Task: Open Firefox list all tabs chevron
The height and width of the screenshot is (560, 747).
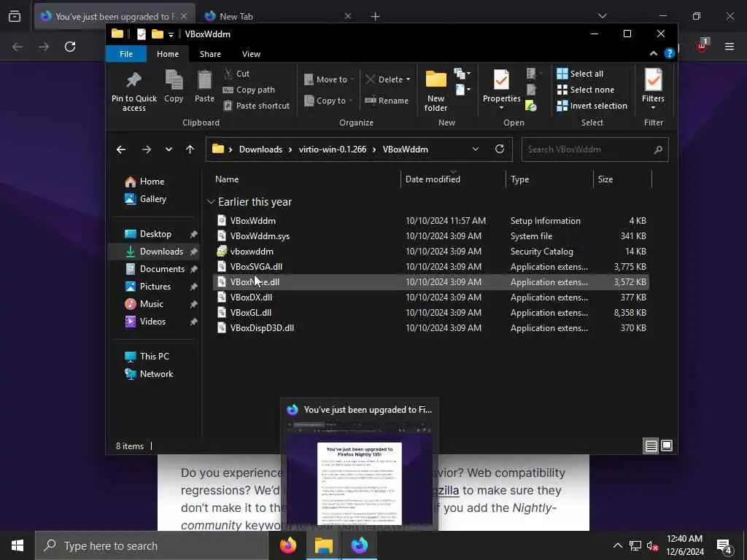Action: [x=603, y=16]
